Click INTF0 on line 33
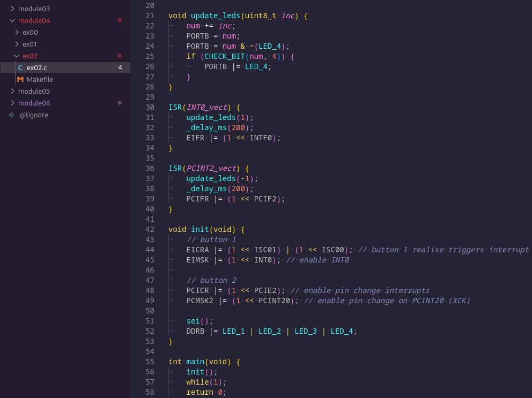532x398 pixels. (x=261, y=138)
